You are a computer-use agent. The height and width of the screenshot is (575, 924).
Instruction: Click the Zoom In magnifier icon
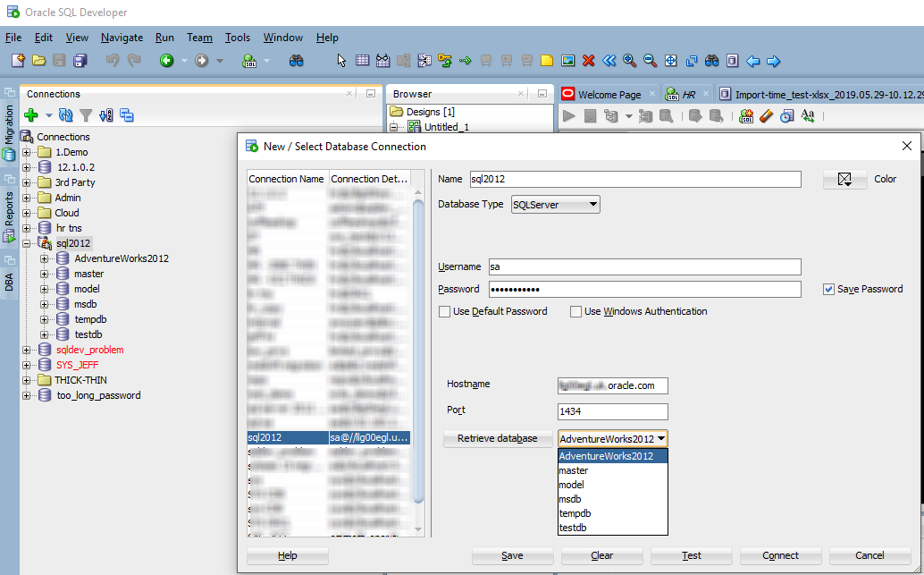(629, 60)
